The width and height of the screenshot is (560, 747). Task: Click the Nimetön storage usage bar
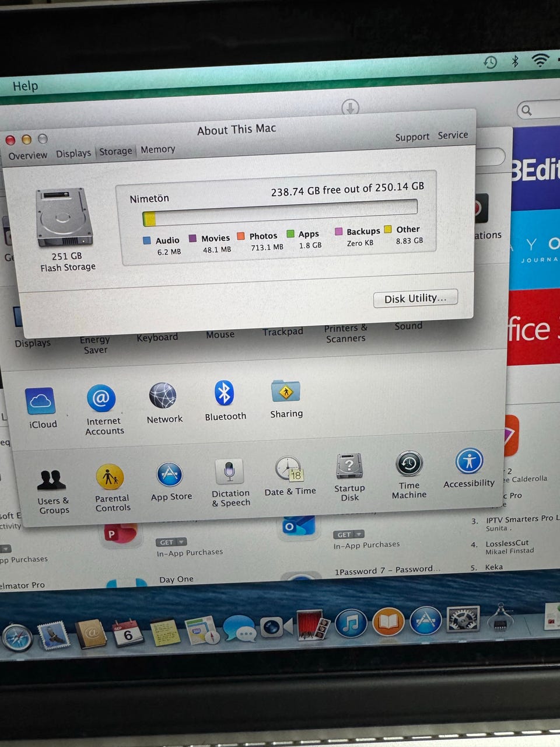point(280,212)
